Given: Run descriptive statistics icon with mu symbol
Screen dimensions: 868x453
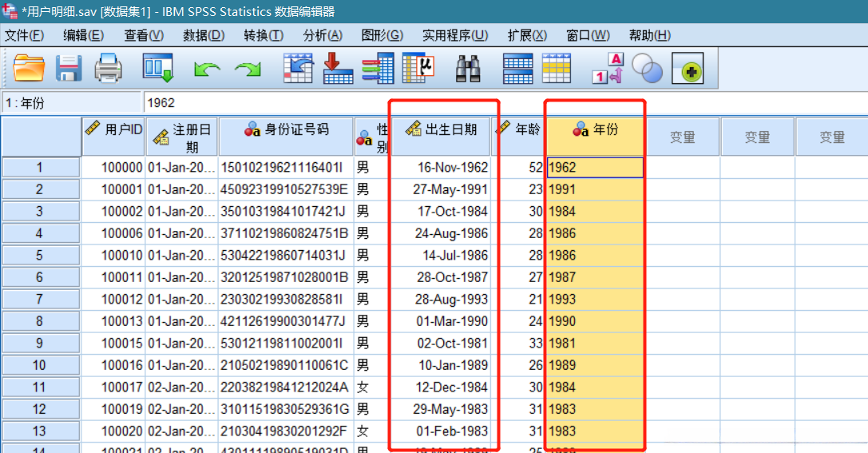Looking at the screenshot, I should pyautogui.click(x=418, y=68).
